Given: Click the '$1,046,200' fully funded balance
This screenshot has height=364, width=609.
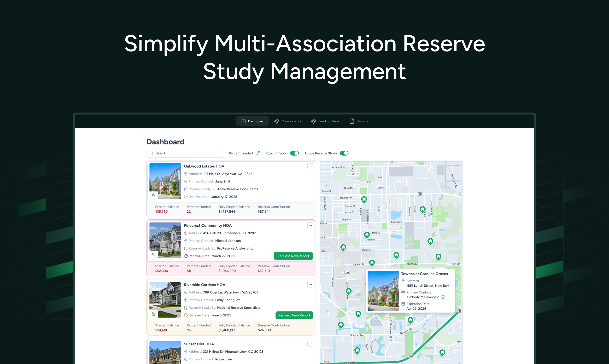Looking at the screenshot, I should pyautogui.click(x=227, y=271).
